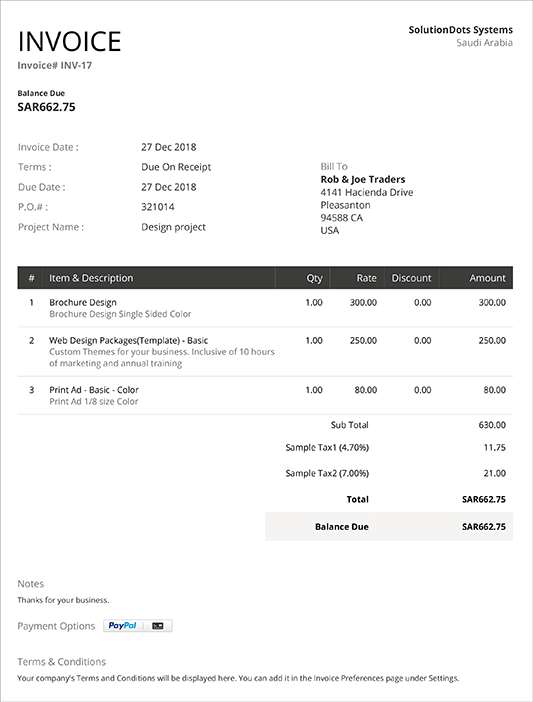Click the Item & Description column header

pyautogui.click(x=91, y=278)
